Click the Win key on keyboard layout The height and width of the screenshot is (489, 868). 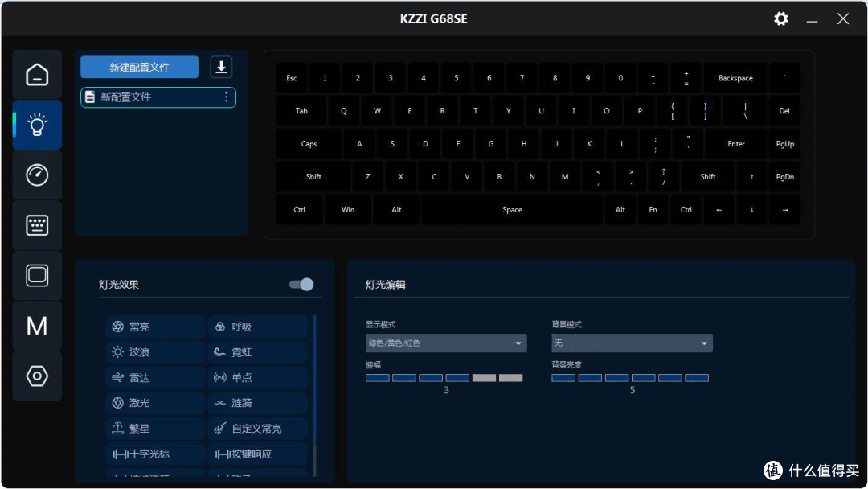tap(348, 209)
